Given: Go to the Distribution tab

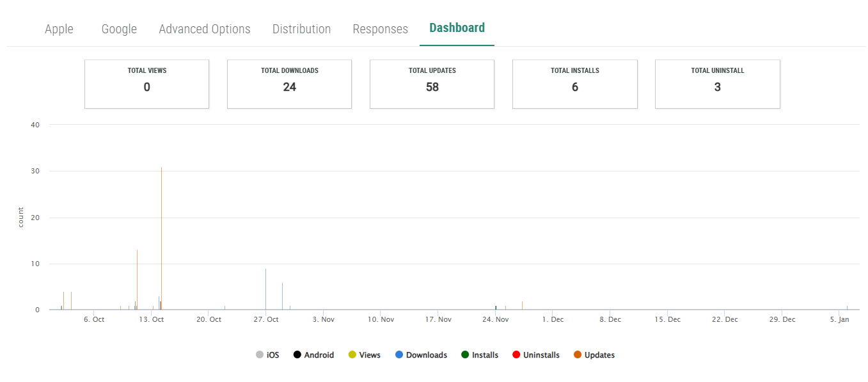Looking at the screenshot, I should [301, 29].
